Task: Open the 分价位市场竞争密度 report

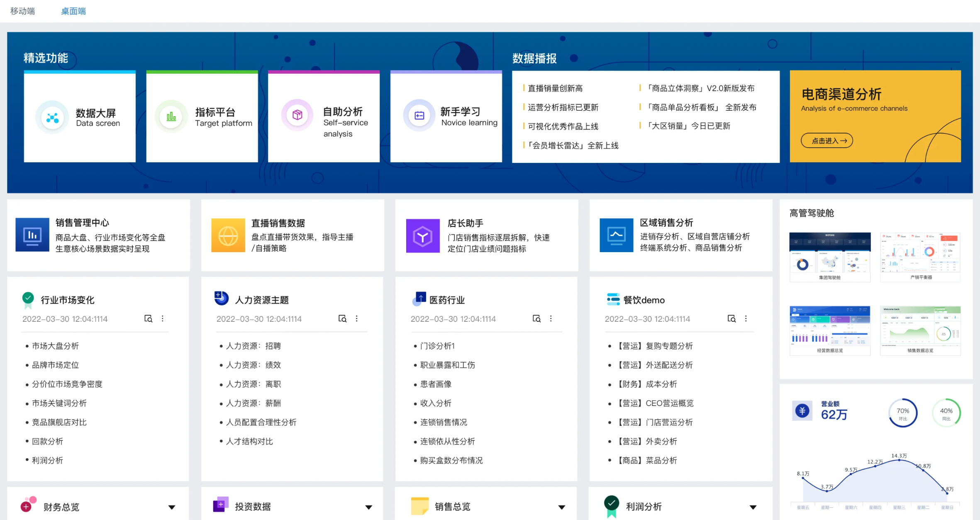Action: tap(67, 384)
